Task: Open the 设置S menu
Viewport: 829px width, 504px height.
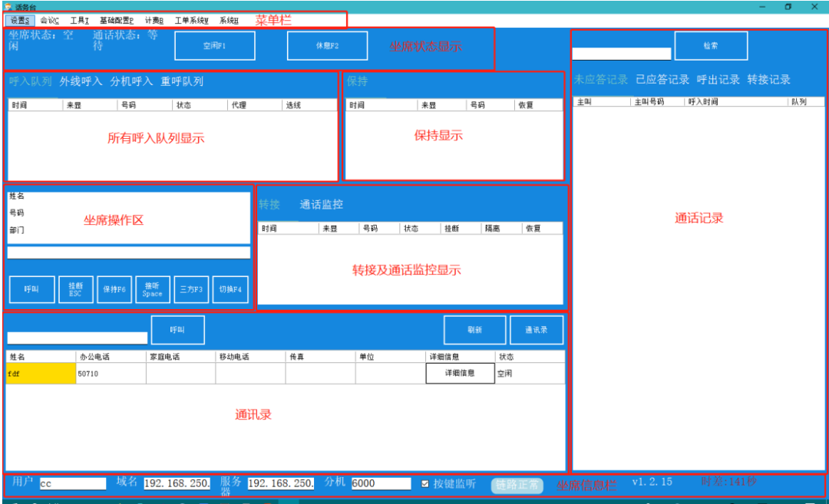Action: pos(20,21)
